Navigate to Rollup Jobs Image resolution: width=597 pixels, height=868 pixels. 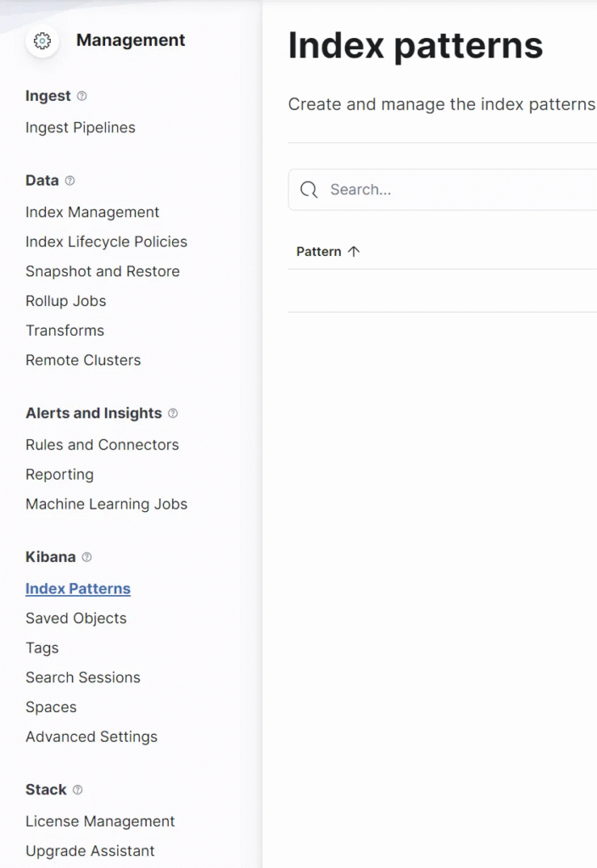click(66, 301)
